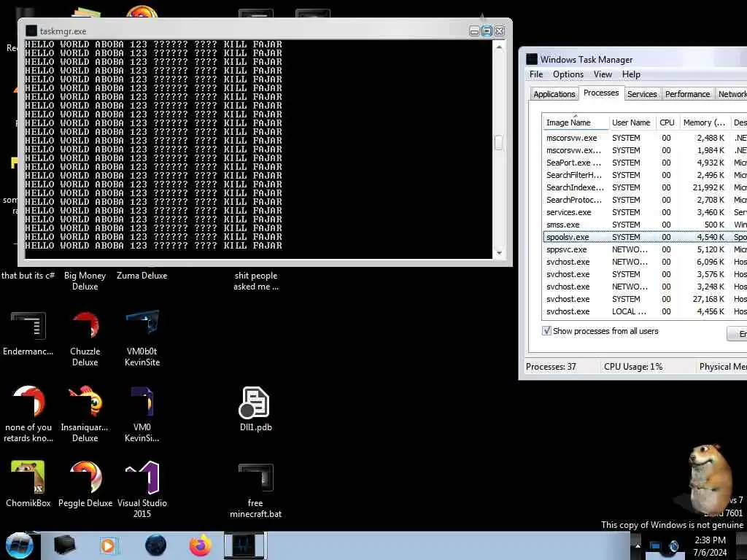The height and width of the screenshot is (560, 747).
Task: Select the free minecraft.bat file icon
Action: [256, 491]
